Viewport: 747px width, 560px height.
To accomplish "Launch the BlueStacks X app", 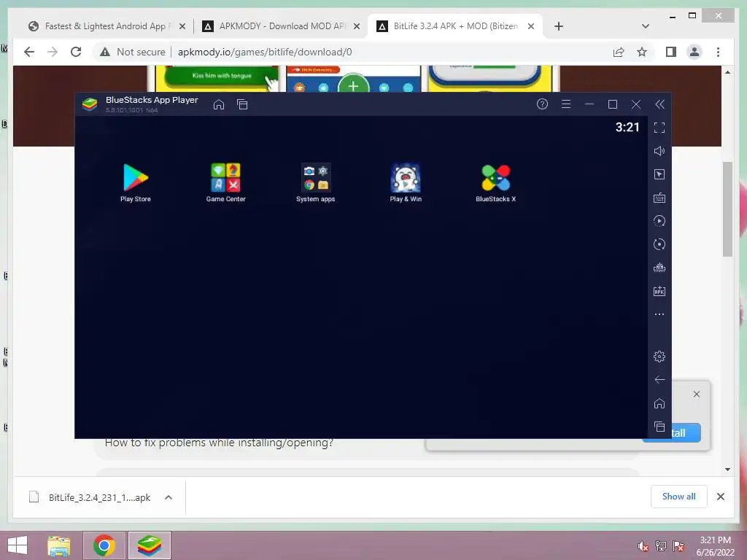I will [495, 183].
